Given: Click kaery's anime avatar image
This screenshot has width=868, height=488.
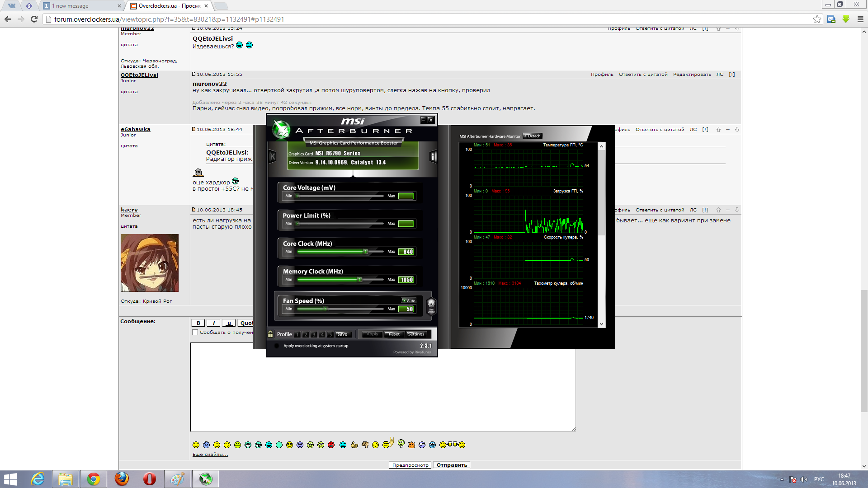Looking at the screenshot, I should coord(150,263).
